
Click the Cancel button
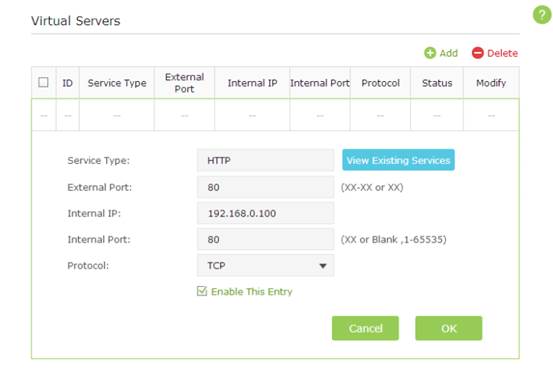click(x=365, y=328)
